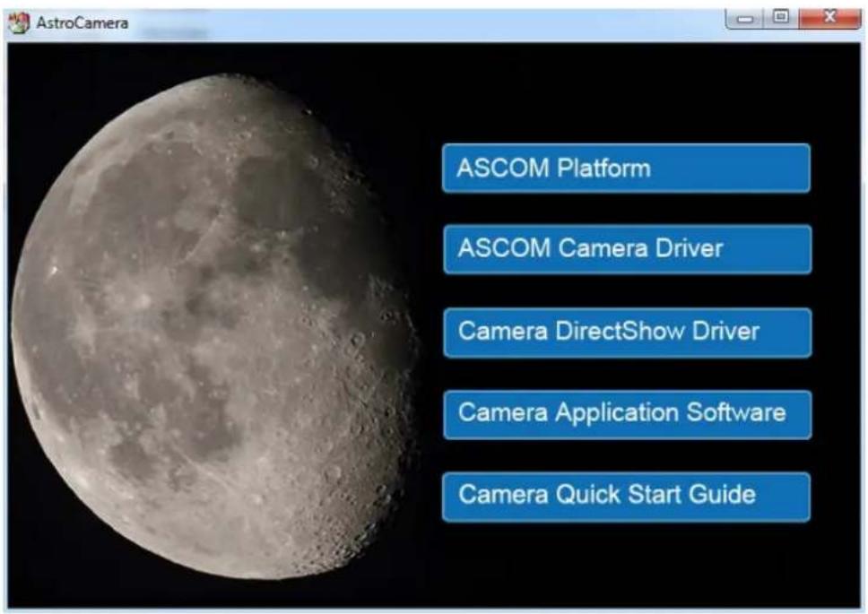868x614 pixels.
Task: Click the AstroCamera title bar app icon
Action: [x=19, y=22]
